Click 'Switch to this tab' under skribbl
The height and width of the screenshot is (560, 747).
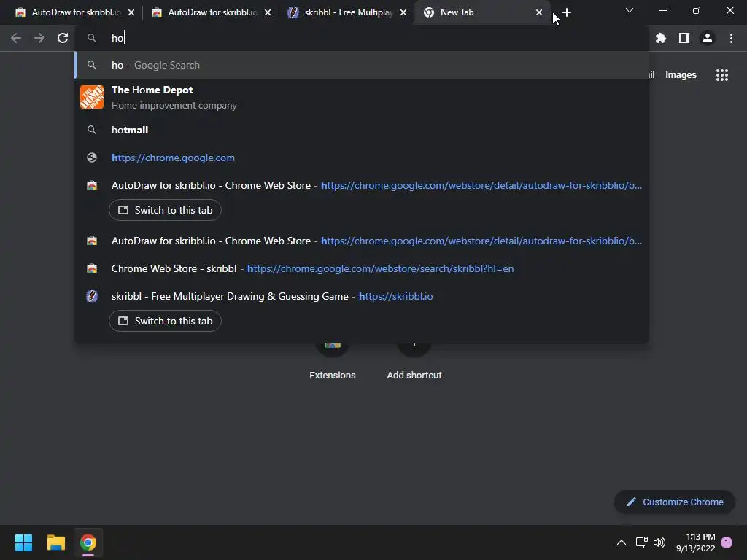pos(165,321)
